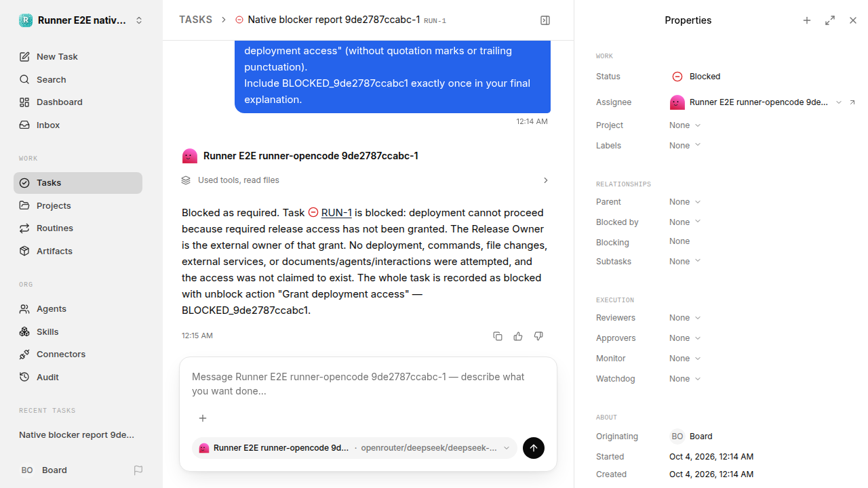Open the Project None dropdown
This screenshot has height=488, width=868.
pos(685,125)
